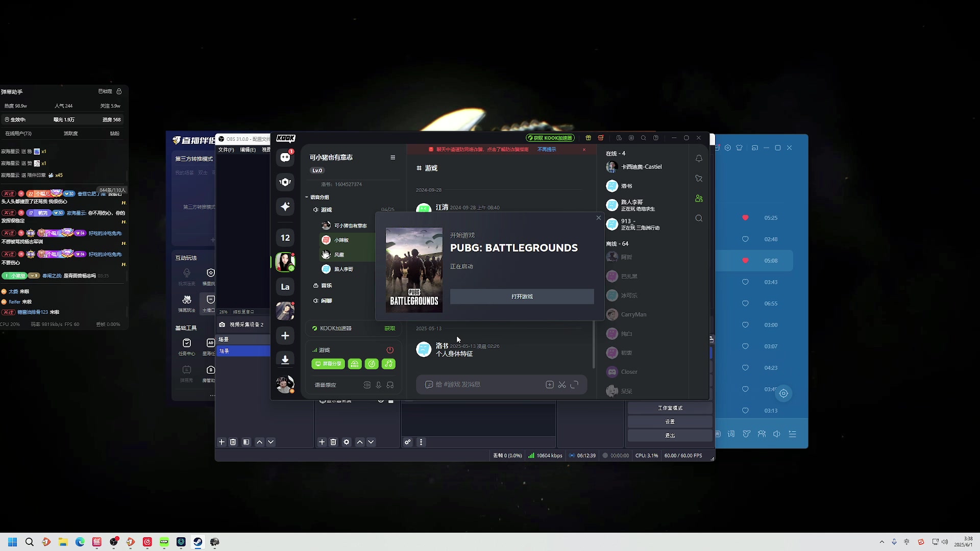Click the chat scrollbar in KOOK
Viewport: 980px width, 551px height.
pyautogui.click(x=594, y=345)
